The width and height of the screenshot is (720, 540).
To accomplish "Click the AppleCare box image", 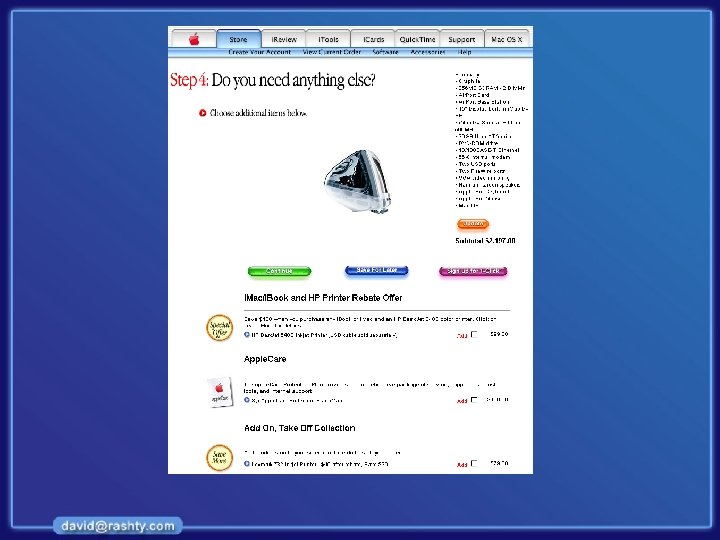I will pos(220,392).
